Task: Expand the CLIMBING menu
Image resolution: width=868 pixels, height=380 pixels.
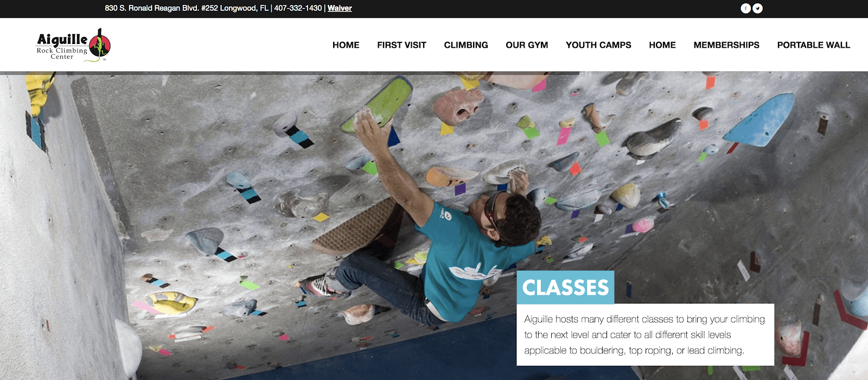Action: coord(466,45)
